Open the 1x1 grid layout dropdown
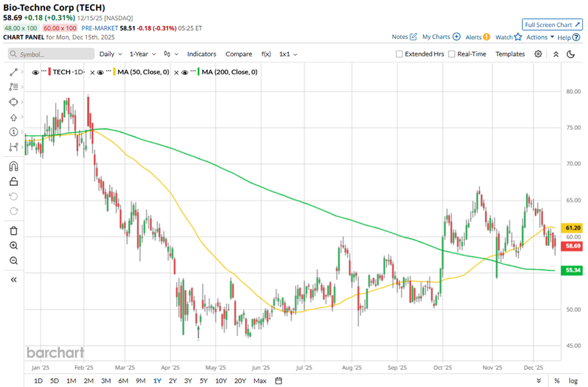Image resolution: width=588 pixels, height=387 pixels. click(288, 54)
